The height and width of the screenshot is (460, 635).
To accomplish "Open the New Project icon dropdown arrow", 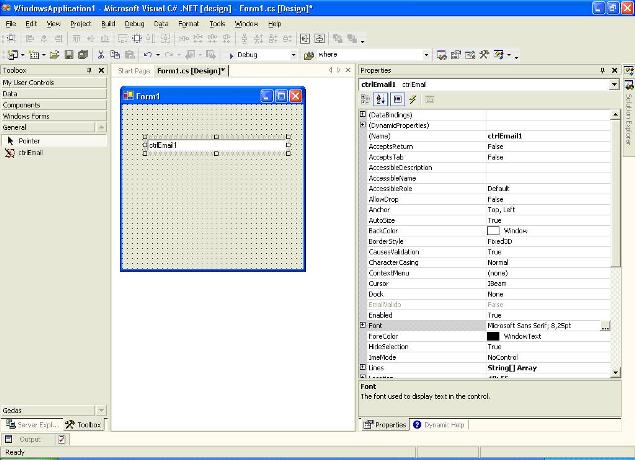I will [x=23, y=55].
